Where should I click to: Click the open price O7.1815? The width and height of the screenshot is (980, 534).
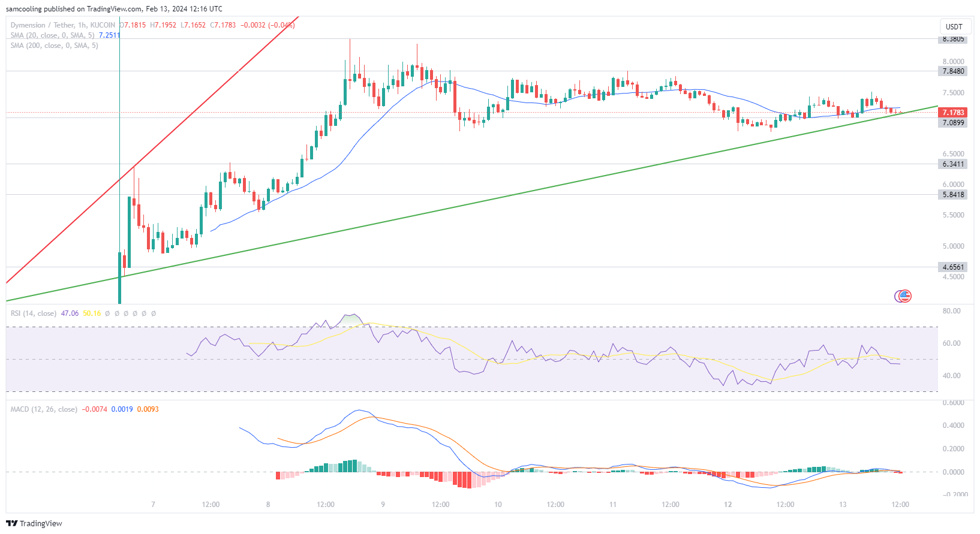(133, 25)
